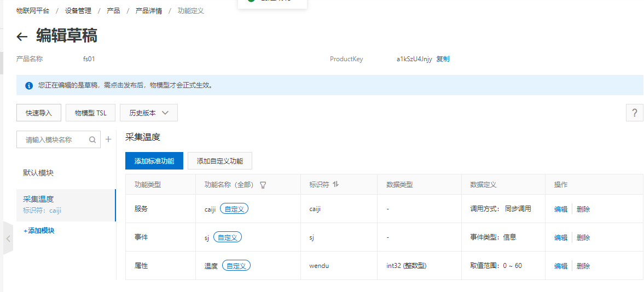This screenshot has width=644, height=292.
Task: Open the filter icon on 功能名称 column
Action: (263, 185)
